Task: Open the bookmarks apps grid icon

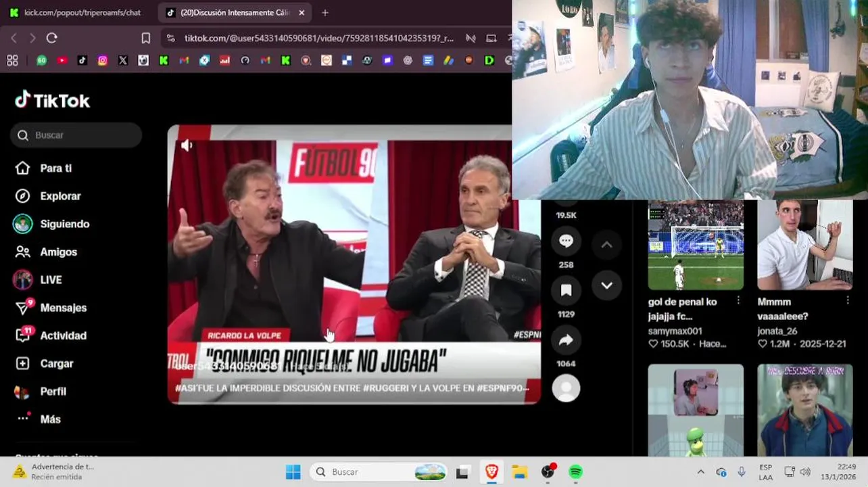Action: (12, 60)
